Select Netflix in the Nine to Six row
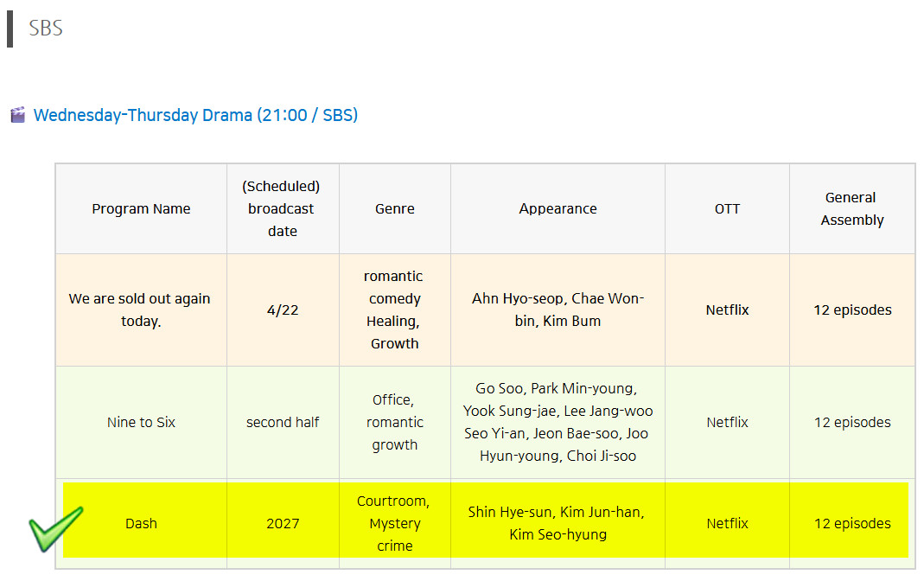This screenshot has height=581, width=924. pyautogui.click(x=727, y=423)
